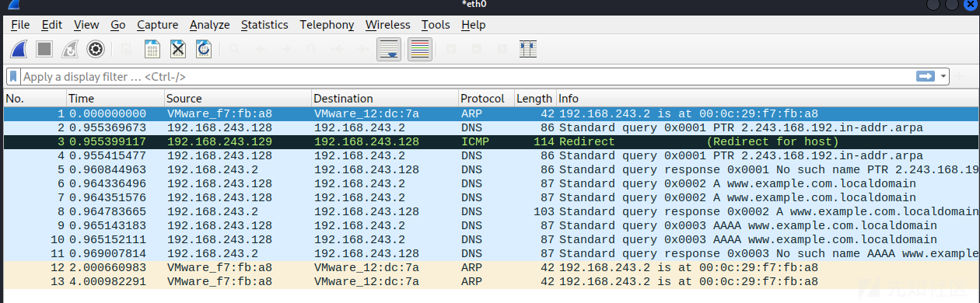The width and height of the screenshot is (980, 303).
Task: Sort by the Protocol column header
Action: tap(486, 99)
